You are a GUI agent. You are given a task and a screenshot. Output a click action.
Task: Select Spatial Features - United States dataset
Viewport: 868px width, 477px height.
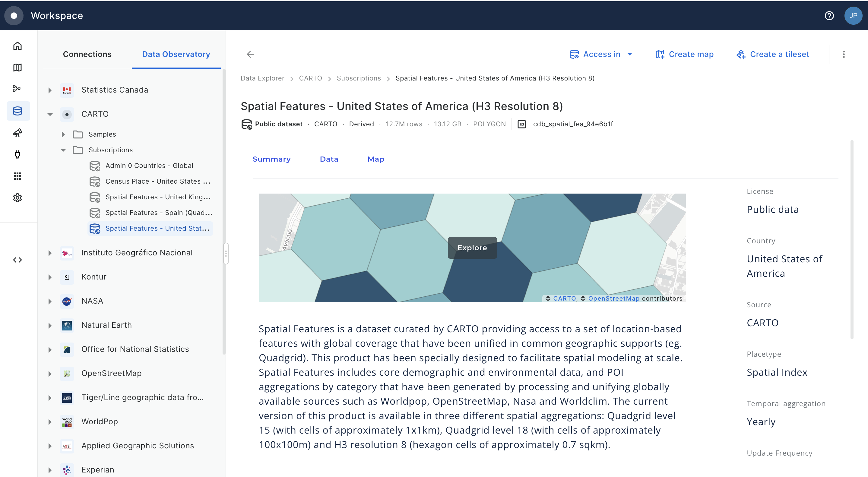click(150, 228)
